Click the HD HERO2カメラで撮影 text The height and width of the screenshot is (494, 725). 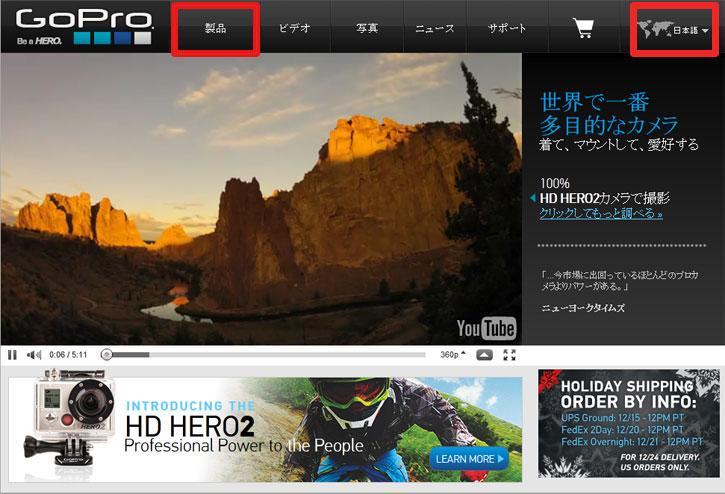point(605,198)
